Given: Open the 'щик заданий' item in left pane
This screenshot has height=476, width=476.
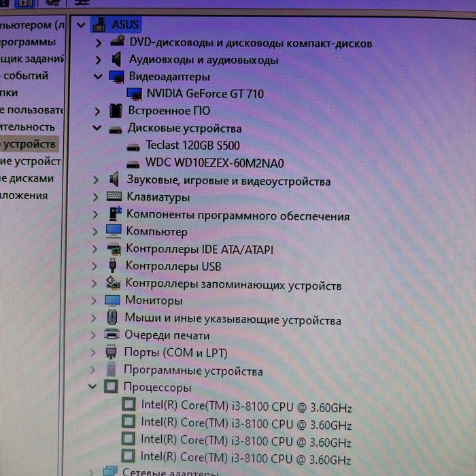Looking at the screenshot, I should (31, 59).
